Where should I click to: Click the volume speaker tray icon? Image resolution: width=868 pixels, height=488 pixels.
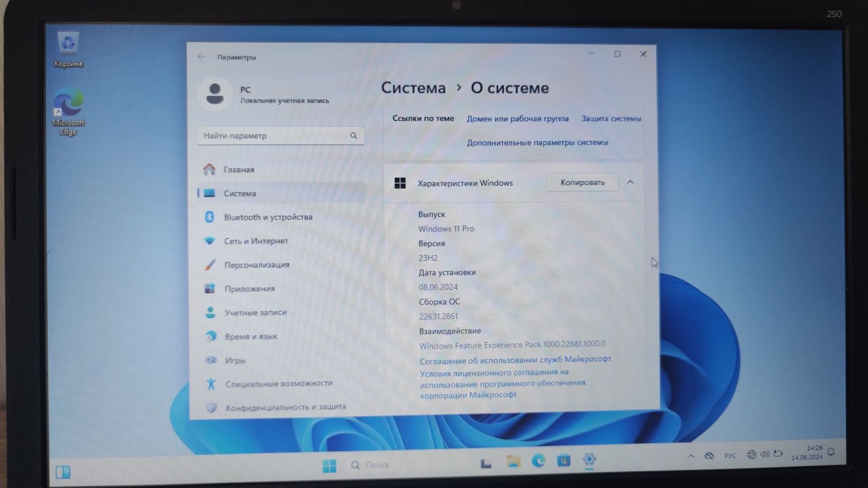[x=765, y=454]
